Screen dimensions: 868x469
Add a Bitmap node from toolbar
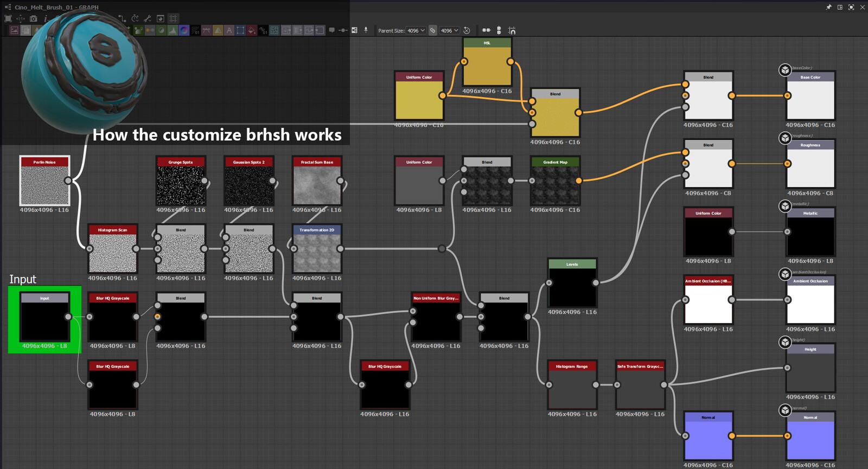(x=14, y=30)
